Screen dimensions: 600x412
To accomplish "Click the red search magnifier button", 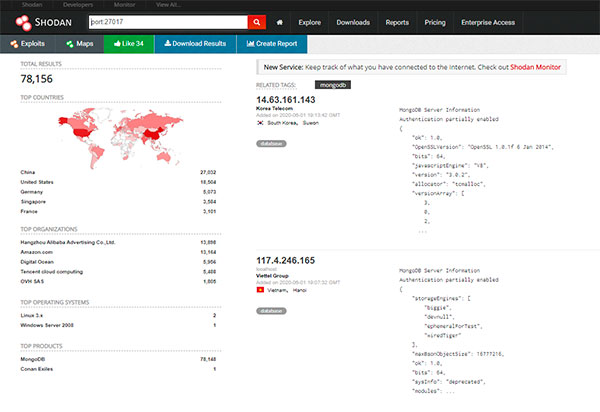I will (257, 22).
